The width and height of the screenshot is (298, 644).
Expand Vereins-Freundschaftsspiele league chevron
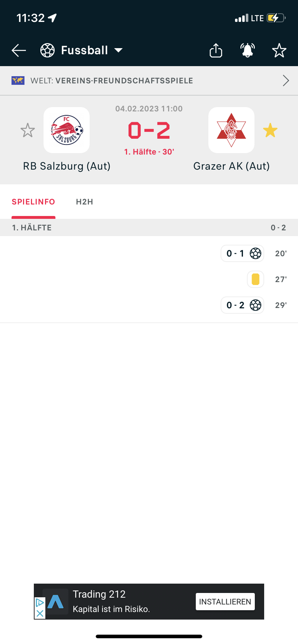(x=286, y=80)
